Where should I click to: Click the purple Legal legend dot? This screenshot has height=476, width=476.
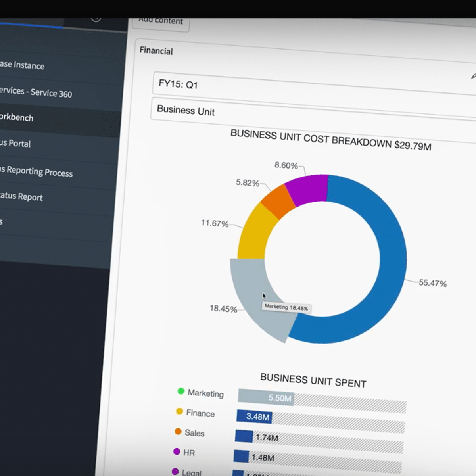tap(175, 471)
